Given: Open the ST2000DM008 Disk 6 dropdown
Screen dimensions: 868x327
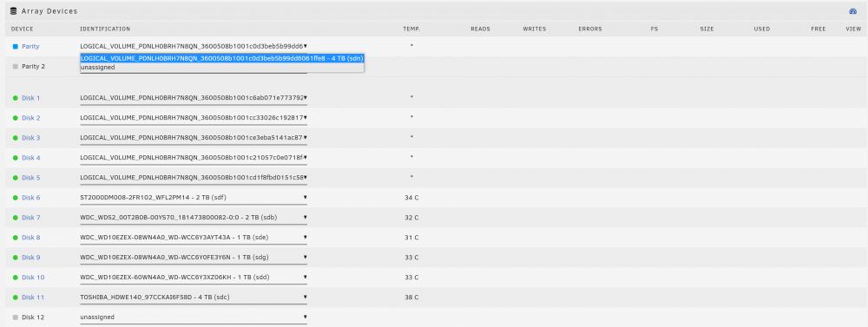Looking at the screenshot, I should tap(194, 198).
